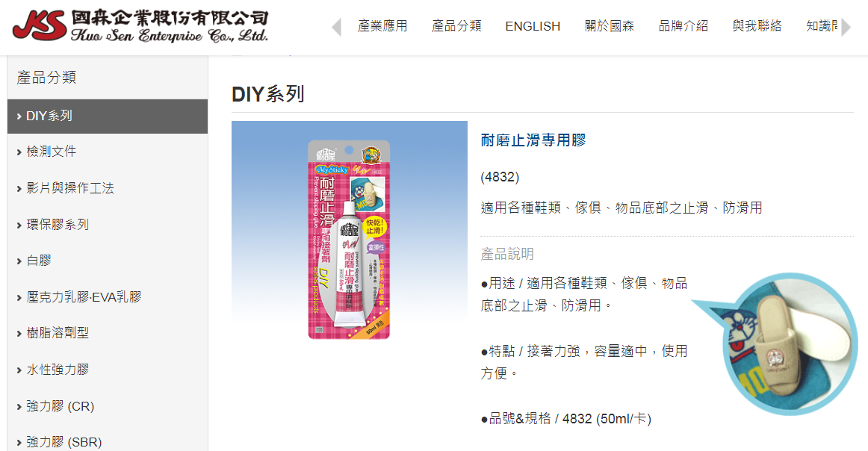Open 與我聯絡 contact page

757,26
